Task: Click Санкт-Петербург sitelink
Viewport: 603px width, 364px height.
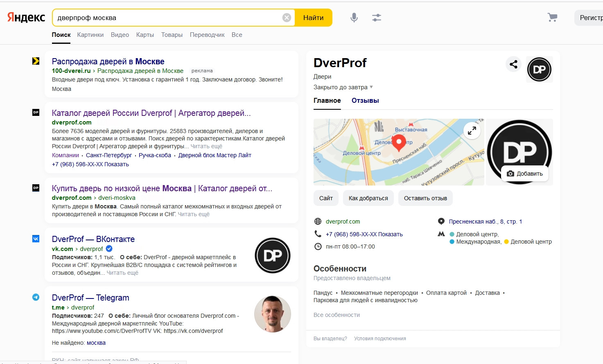Action: point(109,155)
